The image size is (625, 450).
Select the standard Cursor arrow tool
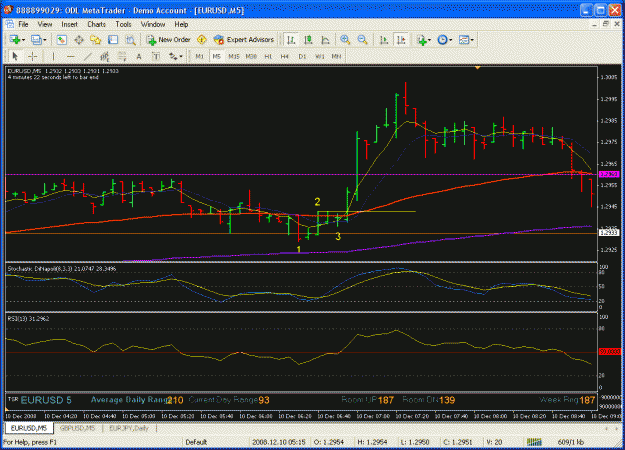tap(15, 57)
